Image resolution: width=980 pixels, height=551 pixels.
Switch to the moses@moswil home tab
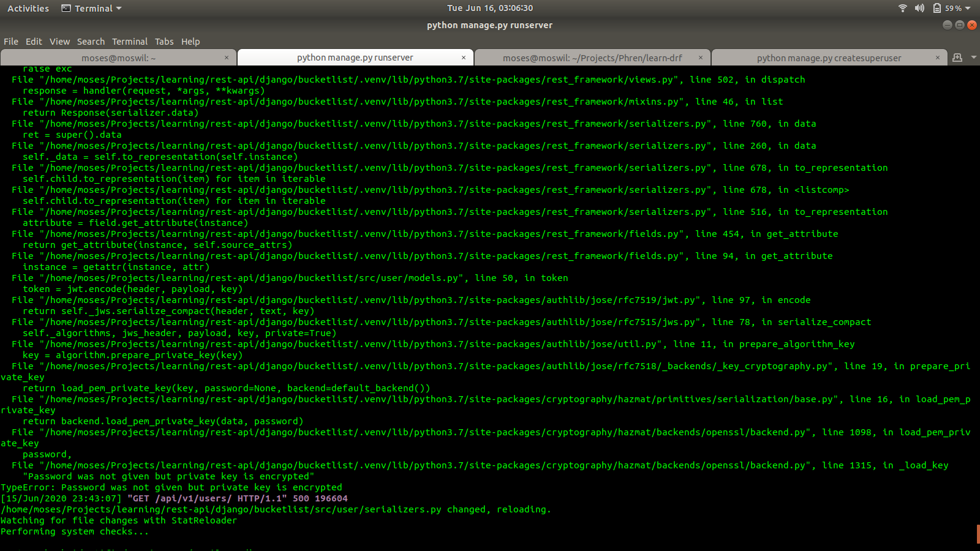tap(119, 57)
